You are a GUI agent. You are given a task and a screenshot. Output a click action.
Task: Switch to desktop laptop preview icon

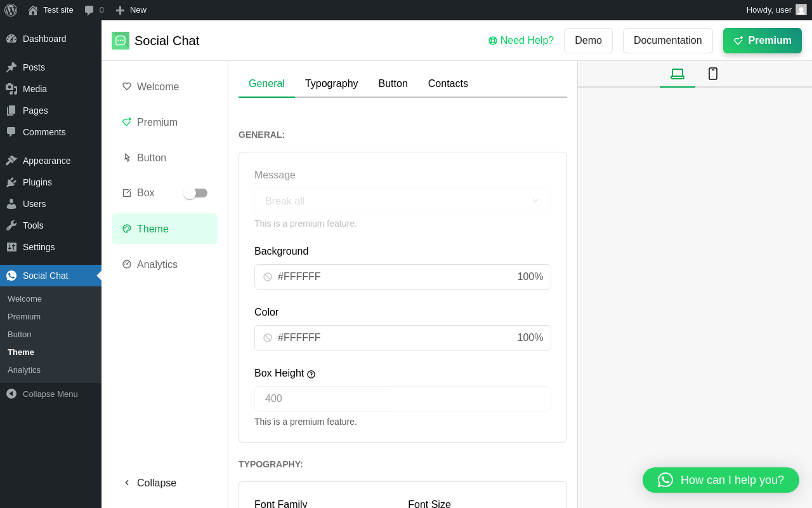(678, 74)
